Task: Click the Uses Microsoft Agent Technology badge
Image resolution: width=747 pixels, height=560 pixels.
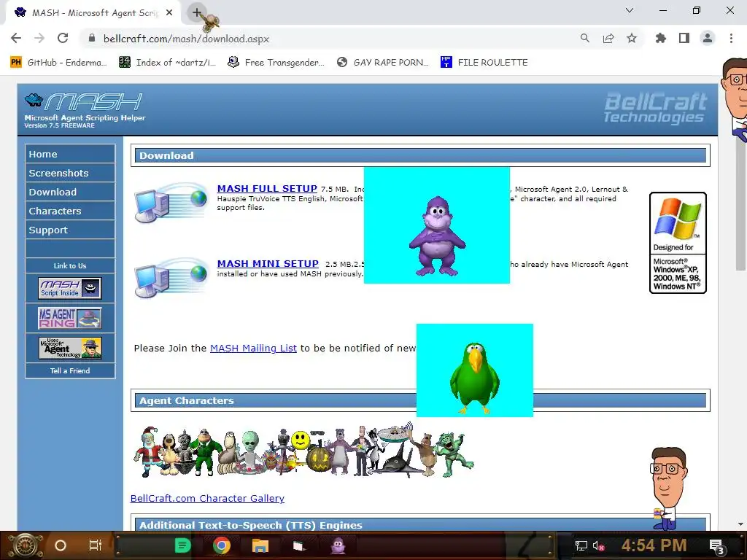Action: [x=70, y=348]
